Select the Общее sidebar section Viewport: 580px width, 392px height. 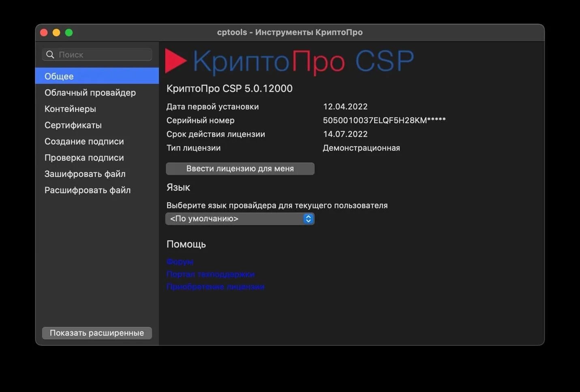point(97,76)
